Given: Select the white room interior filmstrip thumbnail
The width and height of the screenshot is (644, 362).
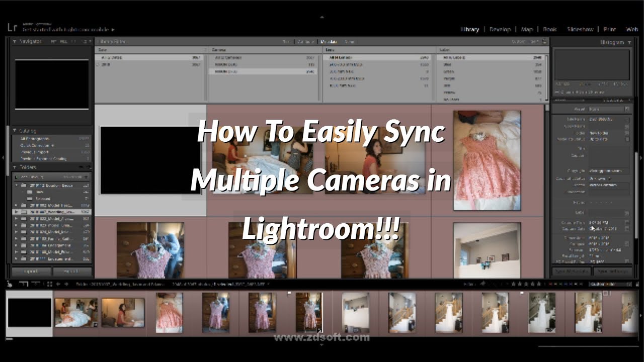Looking at the screenshot, I should tap(355, 313).
